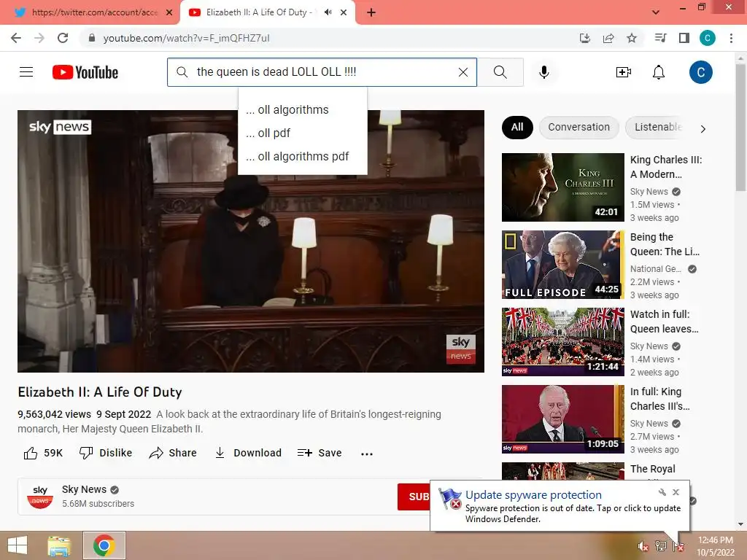Click the Dislike button
This screenshot has height=560, width=747.
point(106,453)
